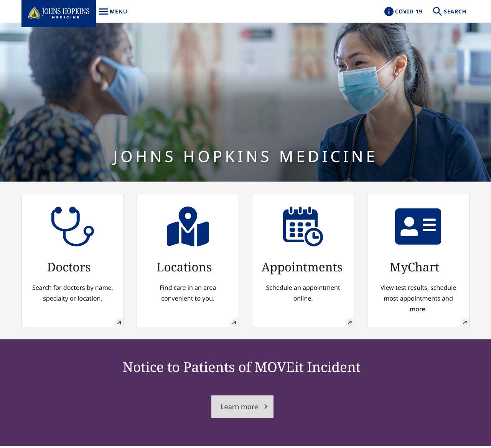Click the stethoscope Doctors icon
491x448 pixels.
point(72,226)
